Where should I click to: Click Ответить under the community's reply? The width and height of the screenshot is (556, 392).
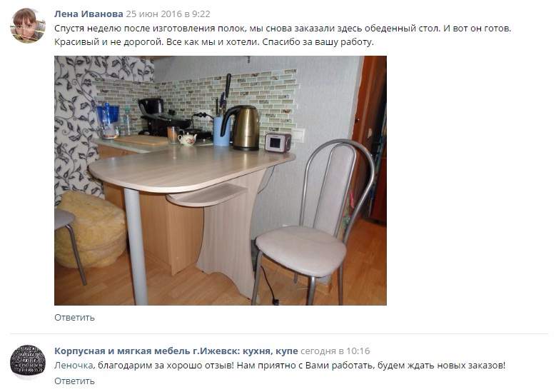pyautogui.click(x=74, y=381)
